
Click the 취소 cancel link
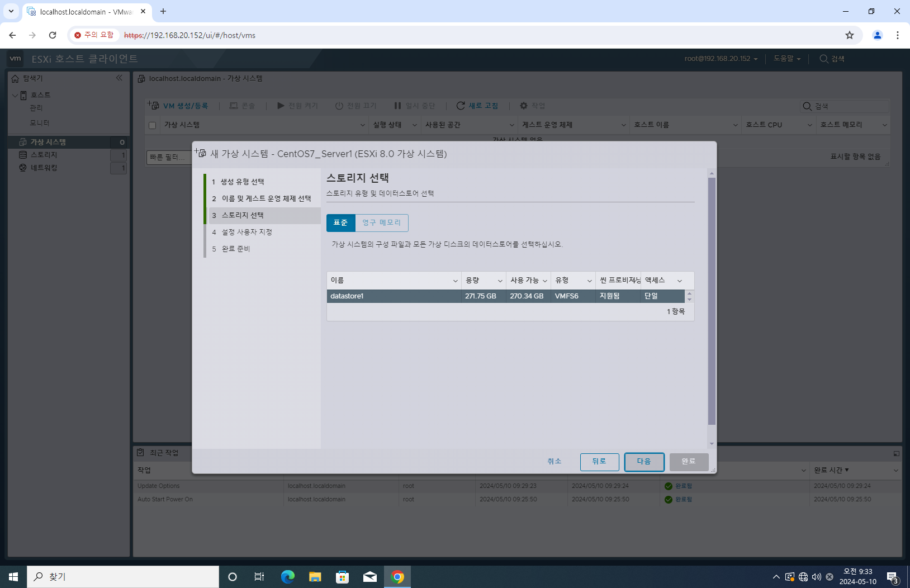point(554,461)
